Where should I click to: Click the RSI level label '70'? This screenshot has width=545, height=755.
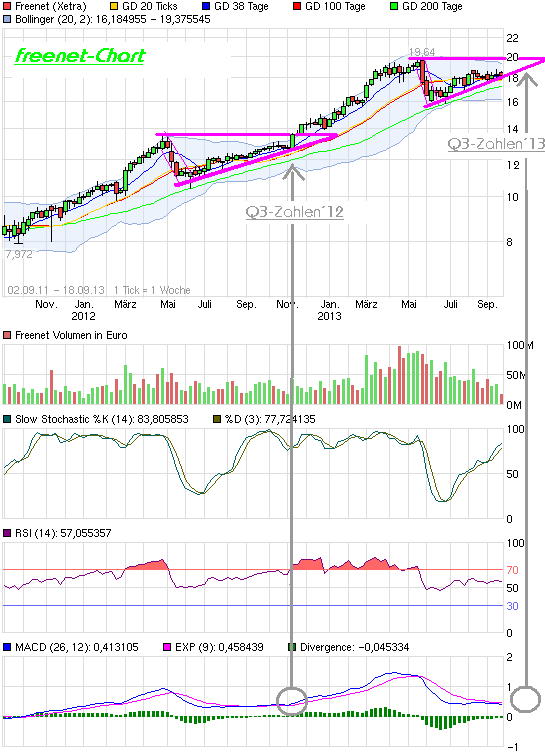[512, 570]
